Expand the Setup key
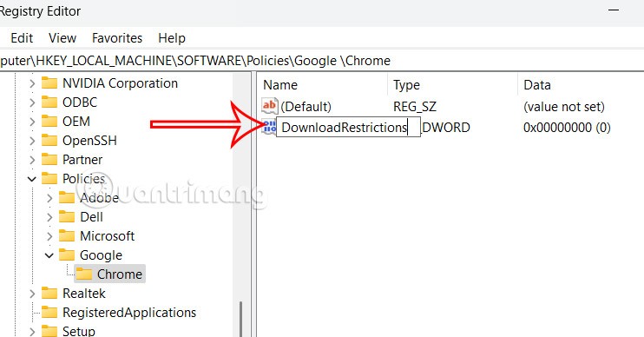The image size is (644, 337). pos(32,331)
